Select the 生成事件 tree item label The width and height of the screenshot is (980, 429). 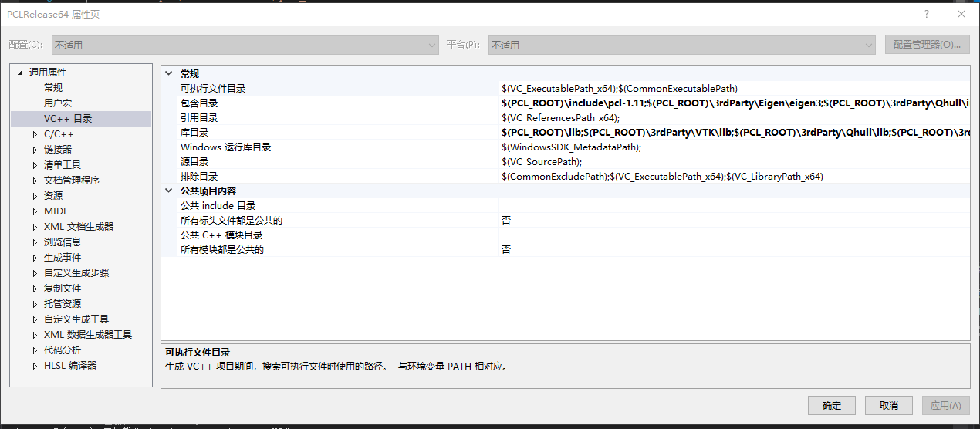click(63, 258)
